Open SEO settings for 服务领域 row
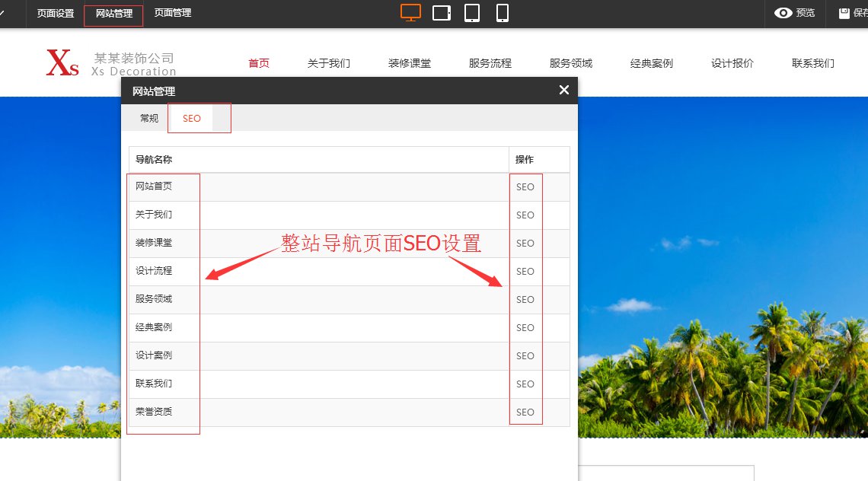 pos(525,300)
